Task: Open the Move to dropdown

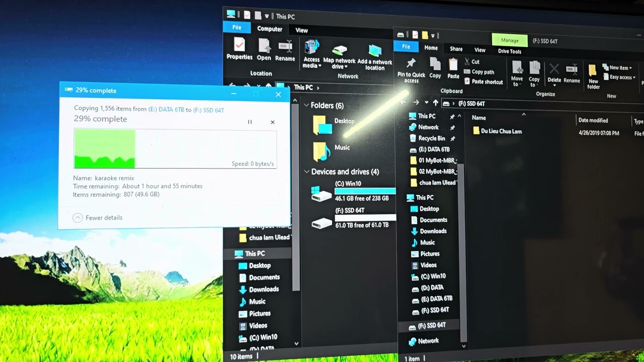Action: pyautogui.click(x=517, y=74)
